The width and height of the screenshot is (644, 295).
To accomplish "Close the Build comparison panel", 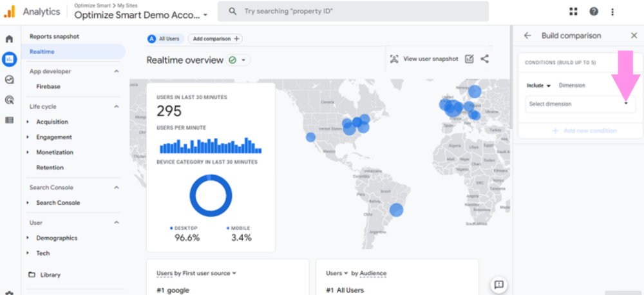I will click(634, 36).
